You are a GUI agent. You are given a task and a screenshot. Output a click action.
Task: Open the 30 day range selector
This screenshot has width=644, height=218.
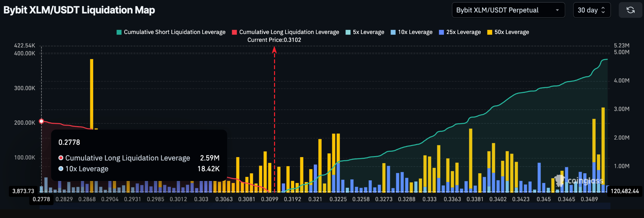(591, 10)
